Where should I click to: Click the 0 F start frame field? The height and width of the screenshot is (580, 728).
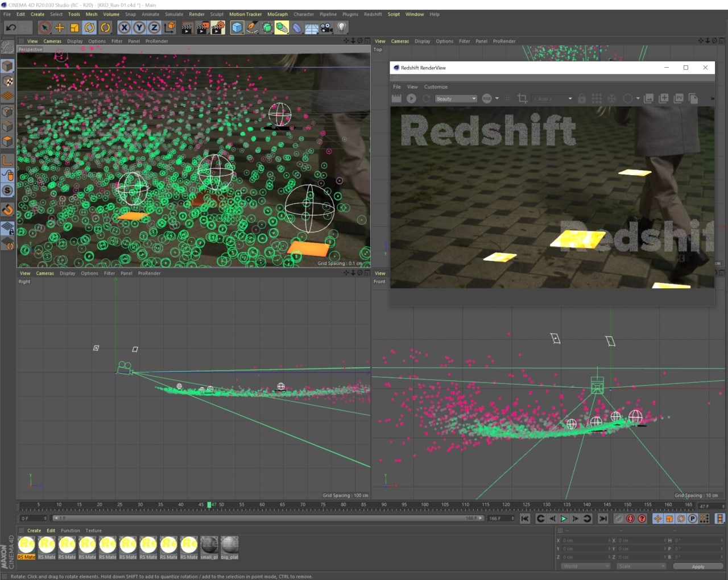pyautogui.click(x=34, y=519)
